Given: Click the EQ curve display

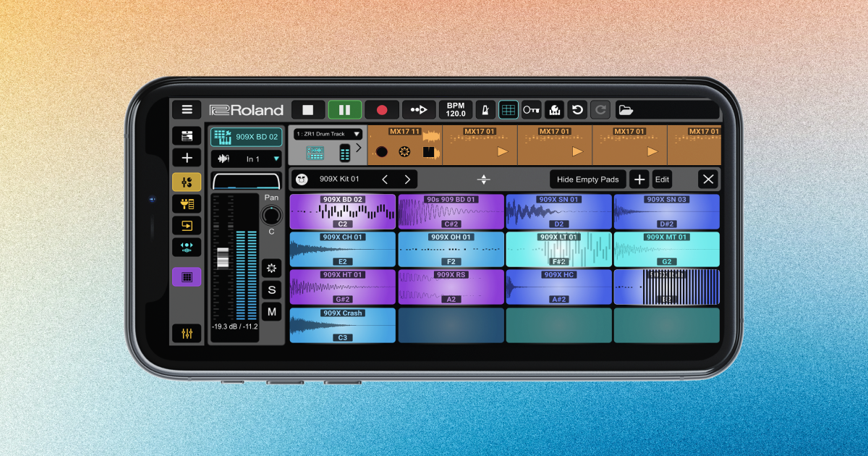Looking at the screenshot, I should coord(246,181).
